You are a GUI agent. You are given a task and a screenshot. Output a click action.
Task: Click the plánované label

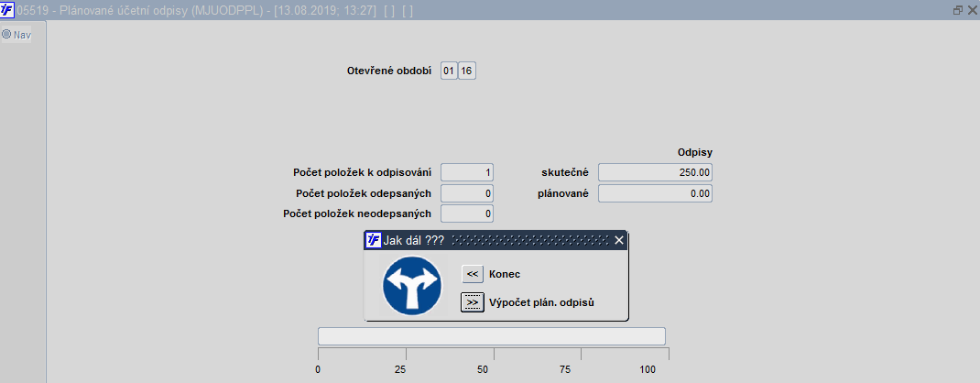point(563,193)
